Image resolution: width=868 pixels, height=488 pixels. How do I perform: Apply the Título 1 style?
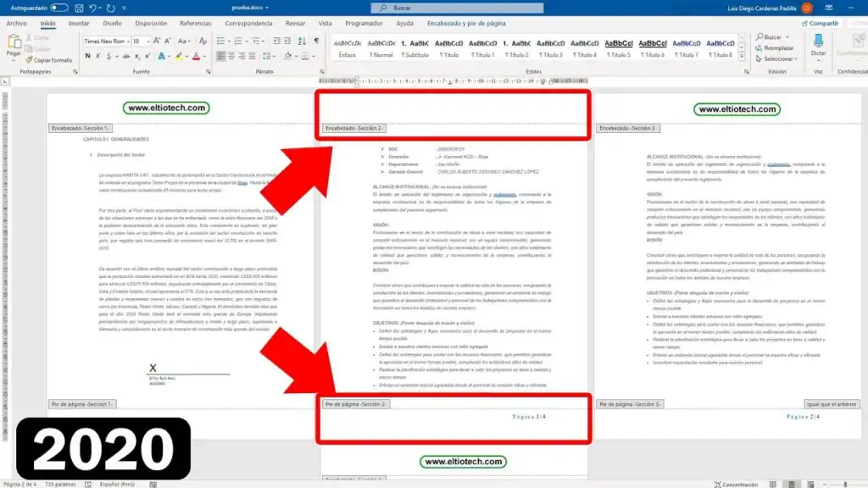click(x=482, y=48)
